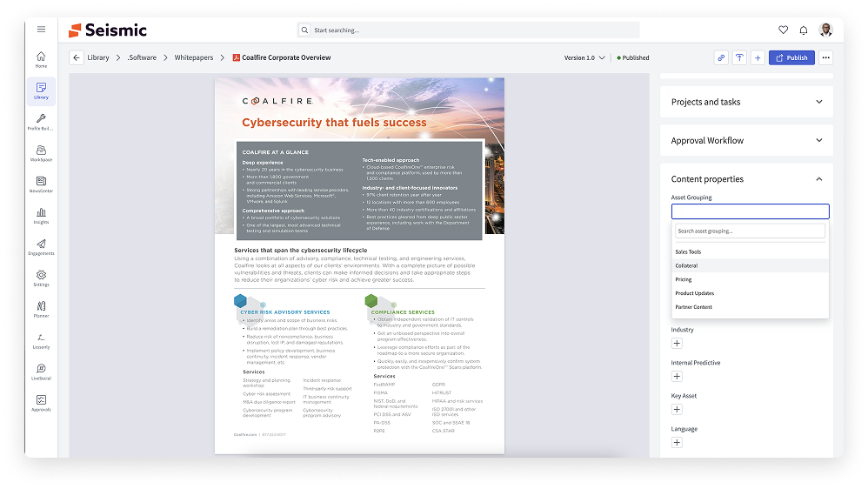Collapse Content properties panel
Screen dimensions: 868x489
pyautogui.click(x=818, y=179)
